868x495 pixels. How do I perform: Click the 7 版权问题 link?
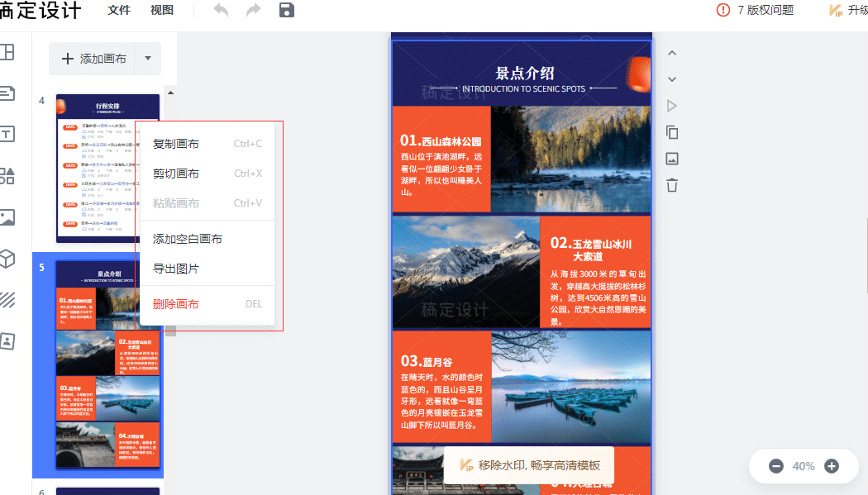[x=765, y=10]
